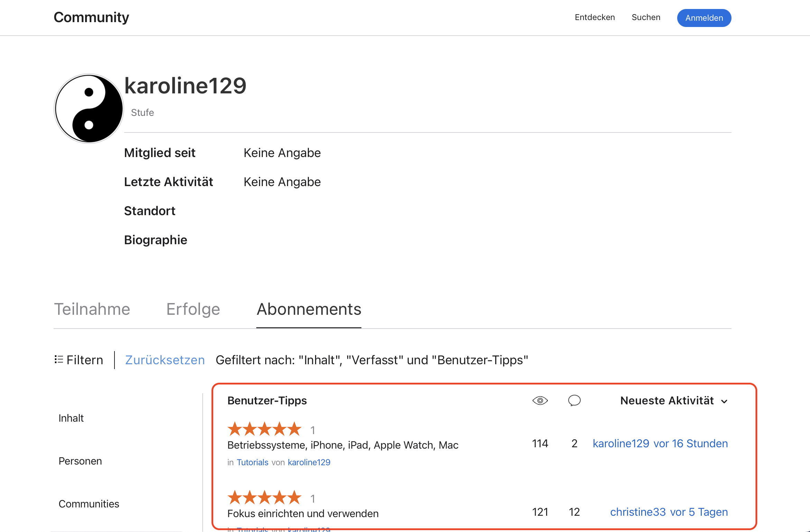Click the yin-yang profile avatar
810x532 pixels.
pyautogui.click(x=89, y=108)
